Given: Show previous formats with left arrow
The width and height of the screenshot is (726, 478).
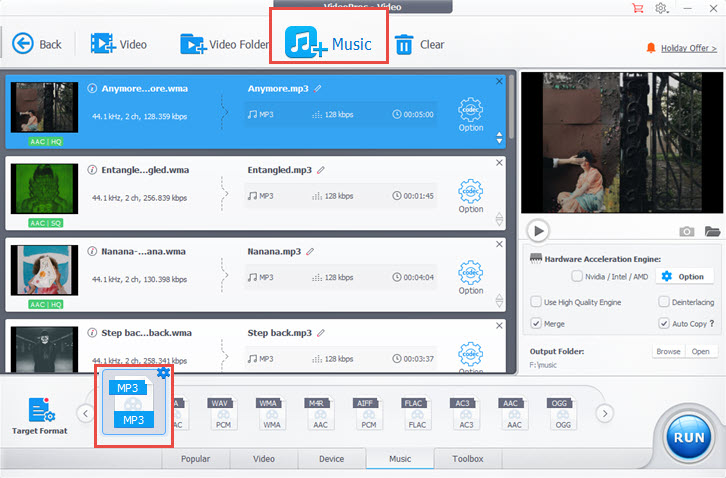Looking at the screenshot, I should (85, 413).
